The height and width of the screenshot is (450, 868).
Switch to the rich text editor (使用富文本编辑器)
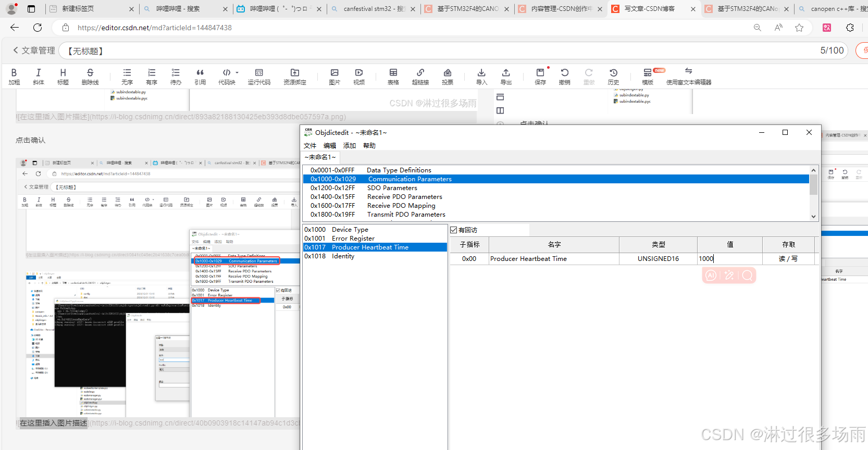689,76
